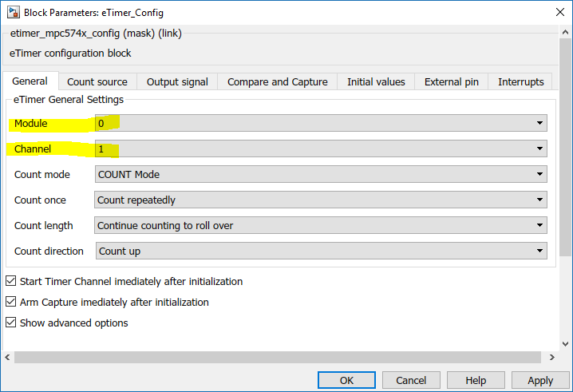The width and height of the screenshot is (573, 392).
Task: Toggle Start Timer Channel immediately checkbox
Action: coord(10,282)
